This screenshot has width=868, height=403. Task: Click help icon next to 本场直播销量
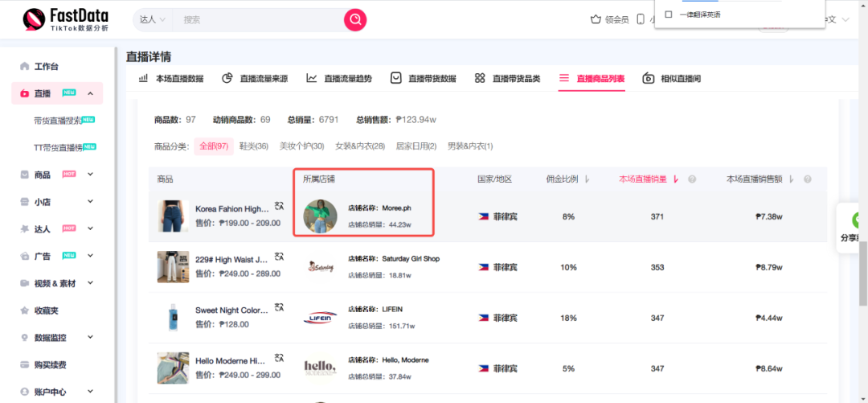[692, 179]
